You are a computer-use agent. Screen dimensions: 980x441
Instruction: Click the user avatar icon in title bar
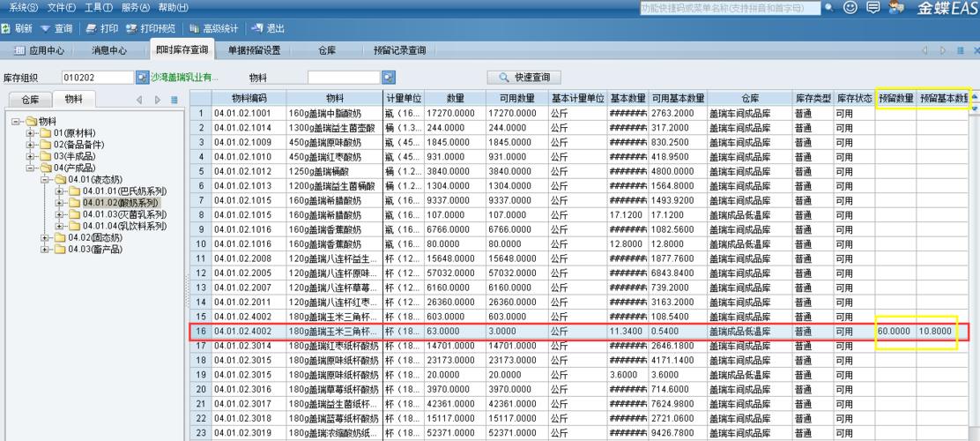tap(897, 8)
